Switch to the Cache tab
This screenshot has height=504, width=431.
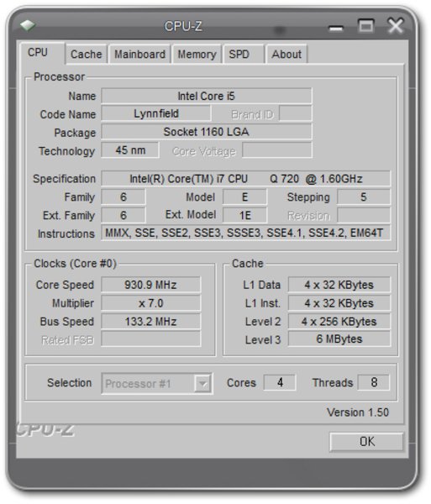(87, 54)
